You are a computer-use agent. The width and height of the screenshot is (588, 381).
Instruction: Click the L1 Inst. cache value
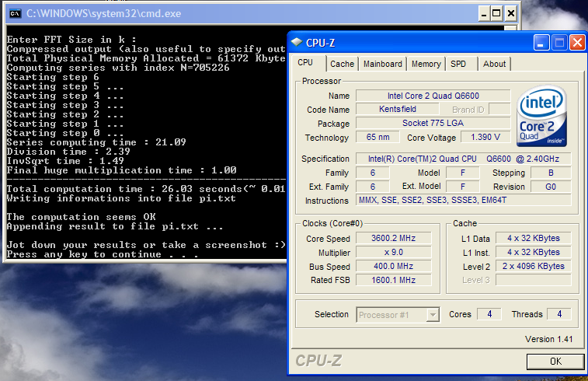click(x=534, y=252)
